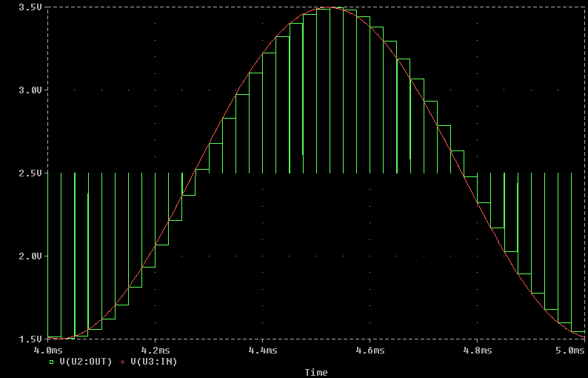Viewport: 588px width, 378px height.
Task: Click the 2.5V y-axis label
Action: (30, 173)
